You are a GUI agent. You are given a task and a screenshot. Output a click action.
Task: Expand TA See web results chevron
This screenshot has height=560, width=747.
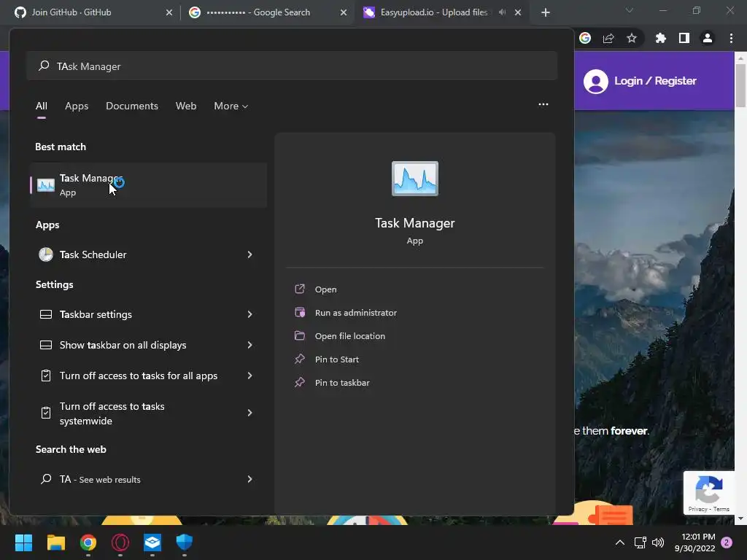click(249, 479)
